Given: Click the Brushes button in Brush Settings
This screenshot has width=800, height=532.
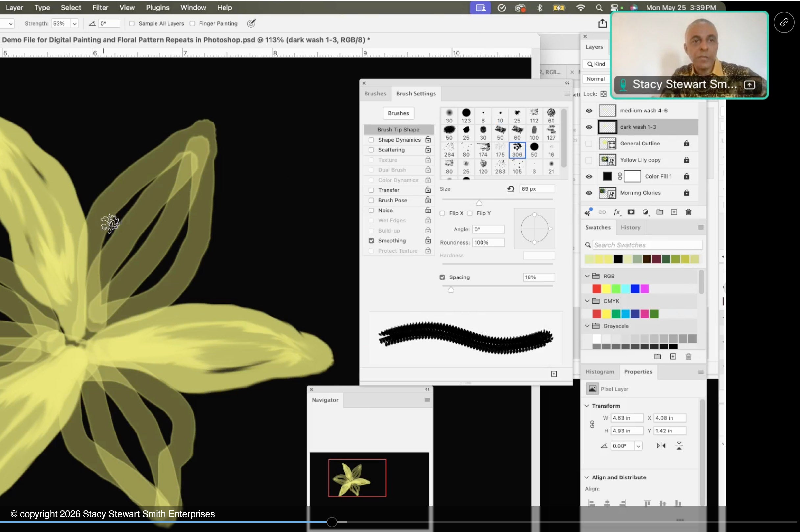Looking at the screenshot, I should [398, 113].
